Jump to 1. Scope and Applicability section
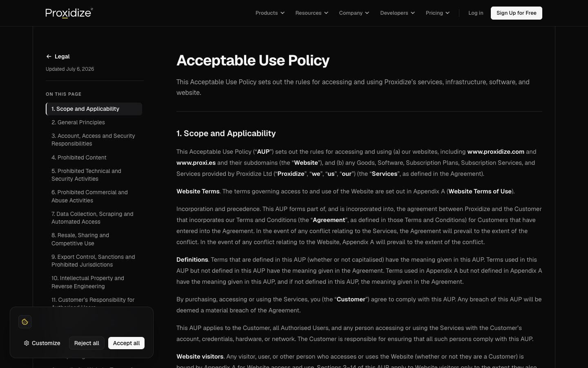The image size is (588, 368). coord(94,109)
